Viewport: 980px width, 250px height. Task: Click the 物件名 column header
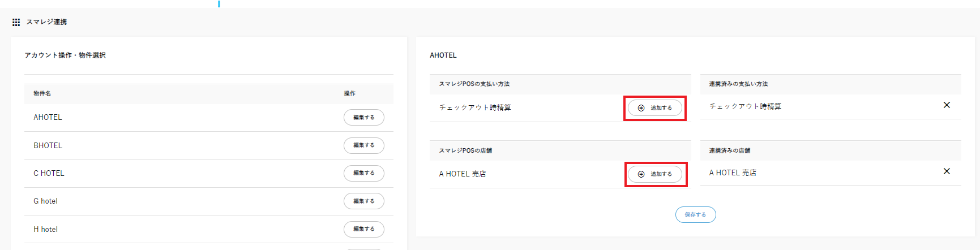point(42,93)
